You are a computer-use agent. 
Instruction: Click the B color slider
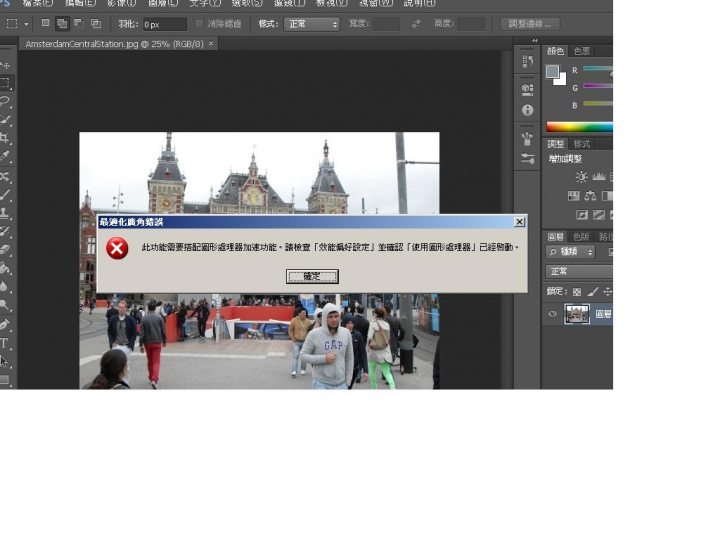coord(597,104)
